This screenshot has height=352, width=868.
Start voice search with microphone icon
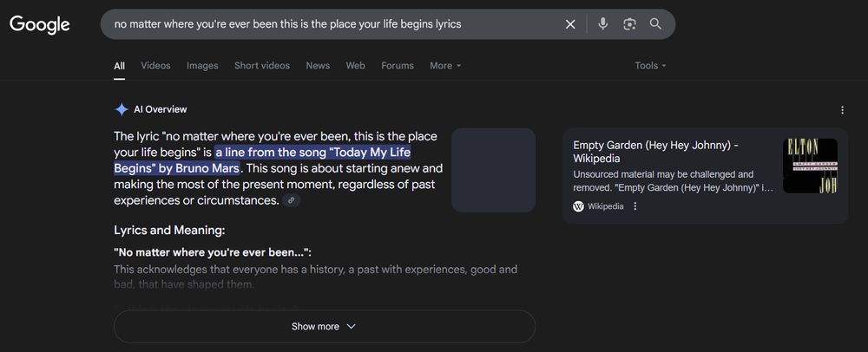[603, 23]
